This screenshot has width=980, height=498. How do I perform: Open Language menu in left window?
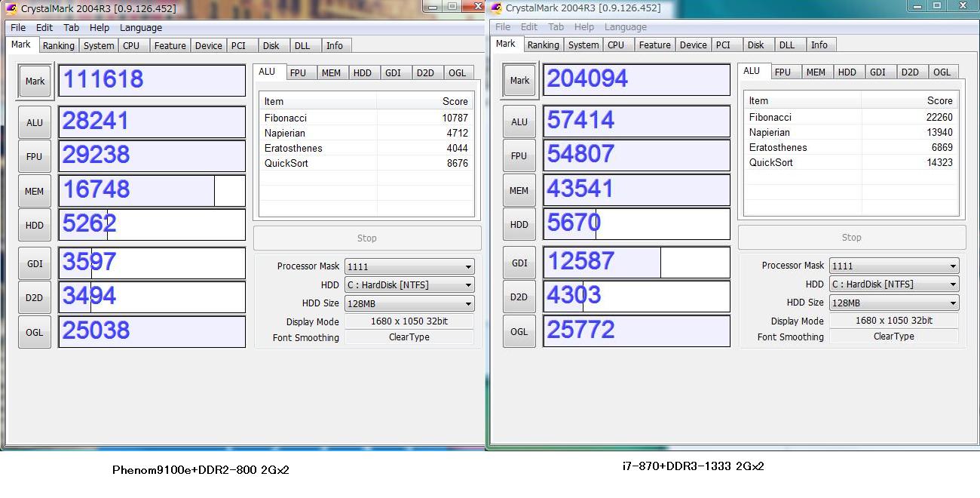pos(141,27)
